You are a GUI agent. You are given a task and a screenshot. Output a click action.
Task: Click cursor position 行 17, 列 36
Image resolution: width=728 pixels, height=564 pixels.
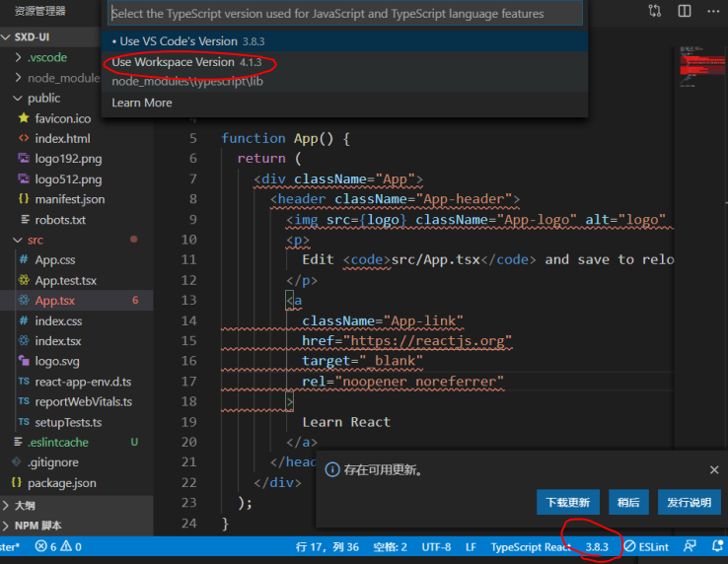[327, 547]
